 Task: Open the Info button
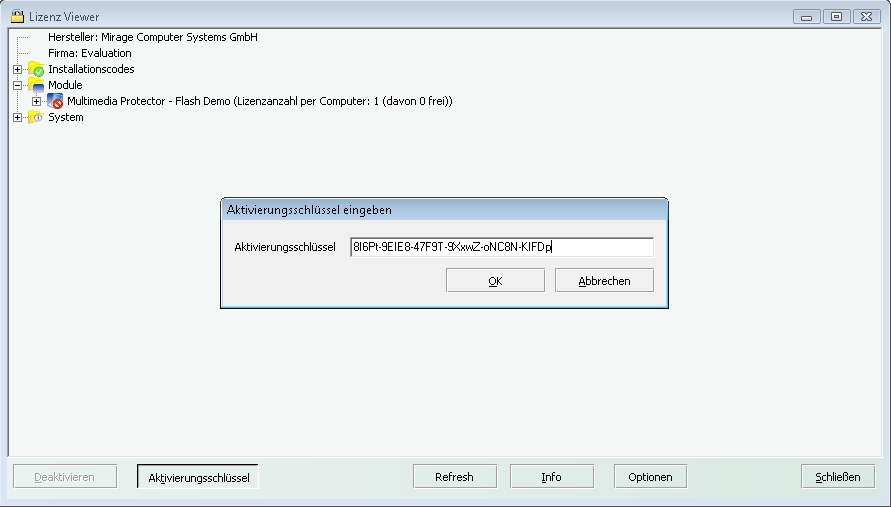(551, 477)
